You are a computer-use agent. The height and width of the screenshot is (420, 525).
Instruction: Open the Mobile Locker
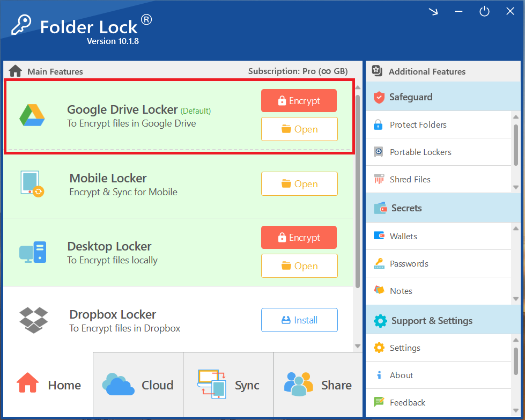click(299, 184)
